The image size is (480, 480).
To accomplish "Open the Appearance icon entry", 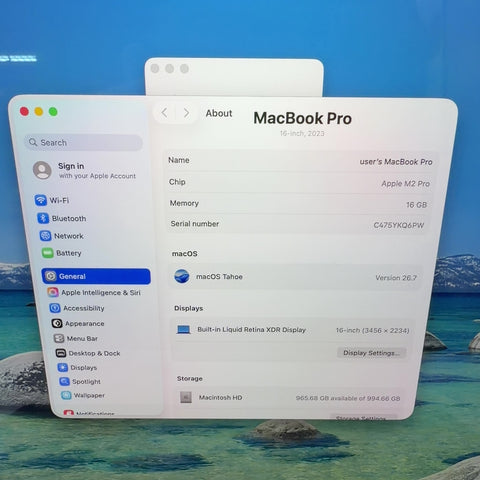I will pos(57,323).
